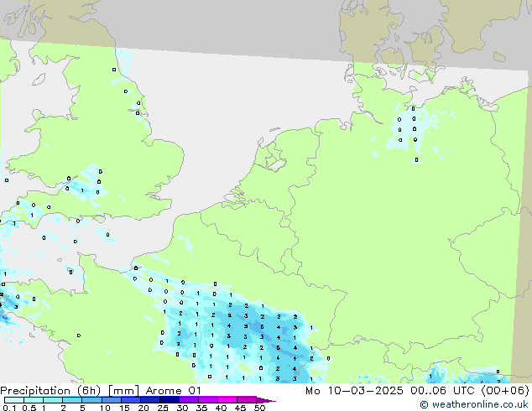Image resolution: width=532 pixels, height=411 pixels.
Task: Select the magenta swatch between 40 and 45
Action: tap(227, 400)
